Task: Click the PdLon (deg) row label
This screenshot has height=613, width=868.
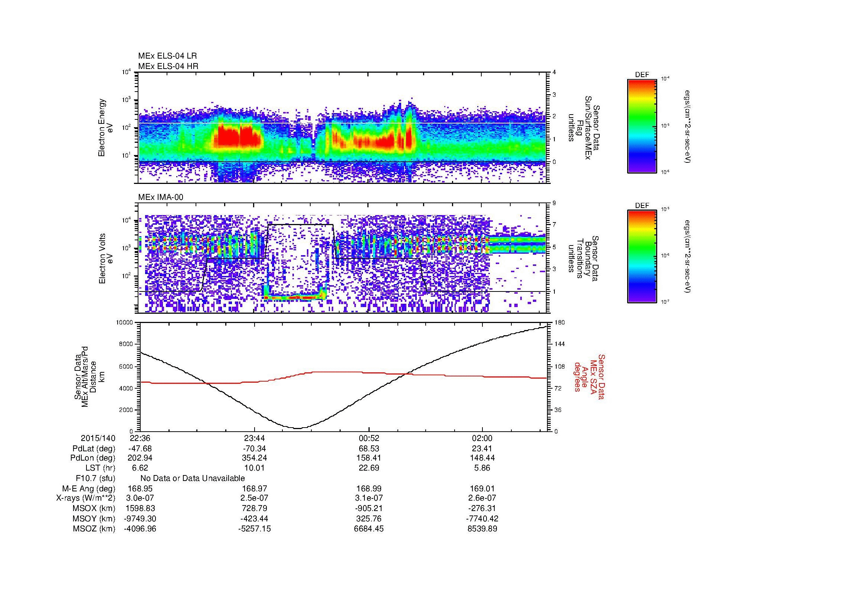Action: coord(93,458)
